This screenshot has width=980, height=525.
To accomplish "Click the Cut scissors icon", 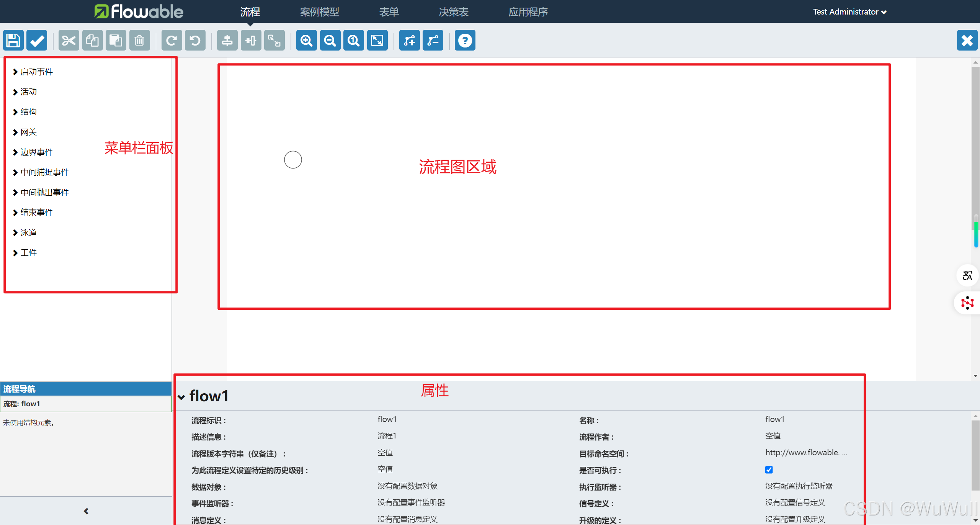I will [69, 40].
